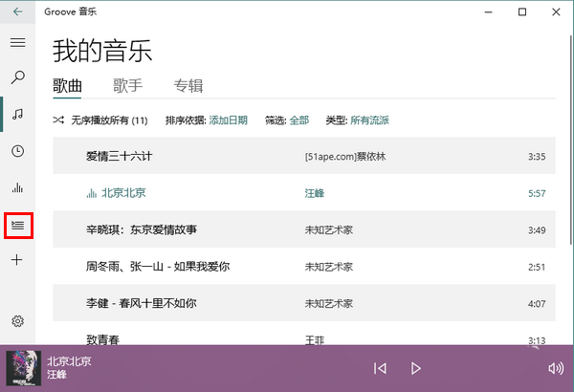Open the genre 所有流派 dropdown

[x=369, y=120]
